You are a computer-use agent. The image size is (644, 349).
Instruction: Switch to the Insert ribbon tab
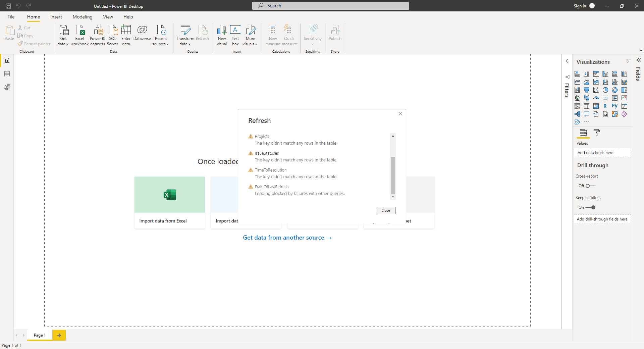(56, 17)
